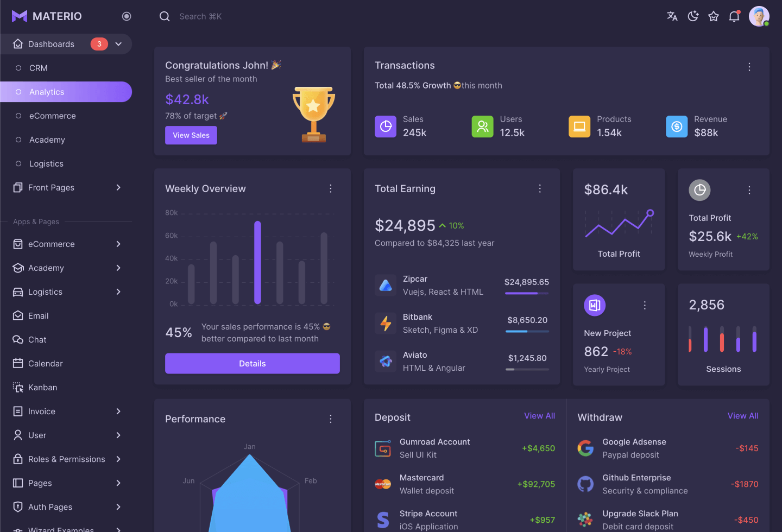
Task: Select the CRM dashboard item
Action: [x=66, y=68]
